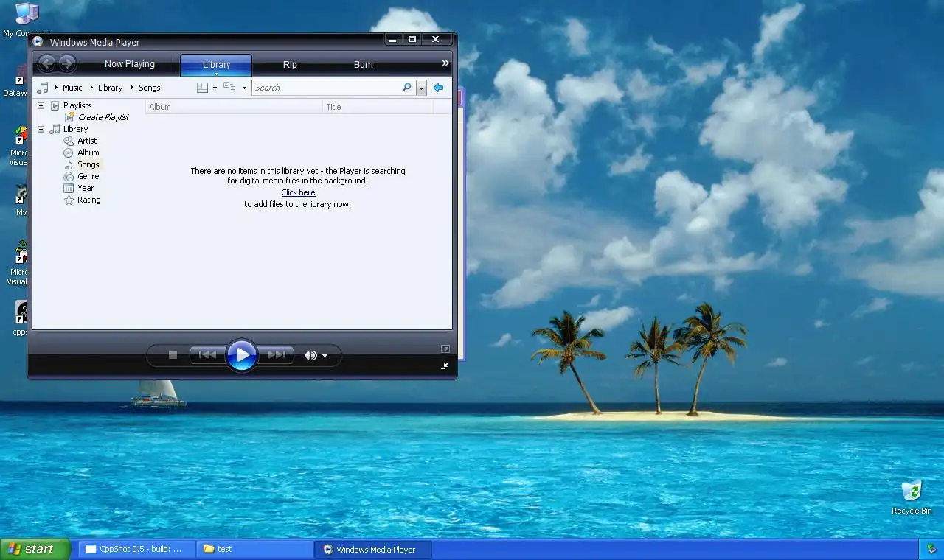The width and height of the screenshot is (944, 560).
Task: Click the Genre icon in library tree
Action: (69, 176)
